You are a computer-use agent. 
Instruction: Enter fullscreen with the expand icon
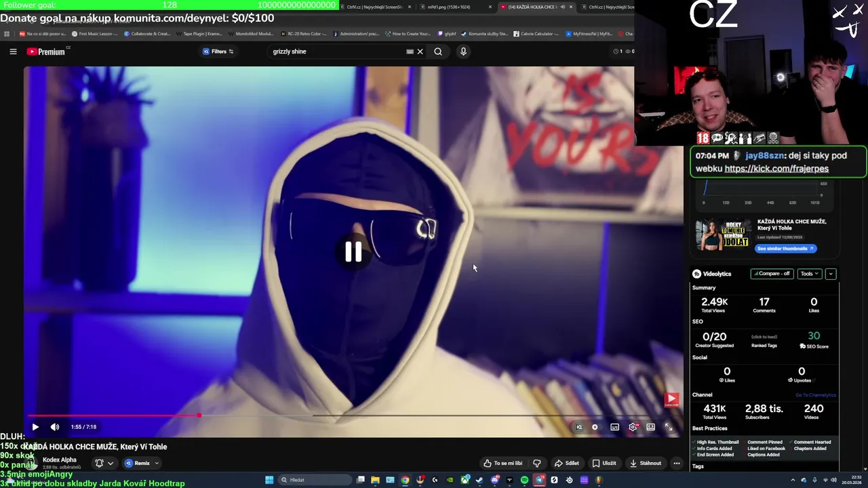tap(669, 427)
